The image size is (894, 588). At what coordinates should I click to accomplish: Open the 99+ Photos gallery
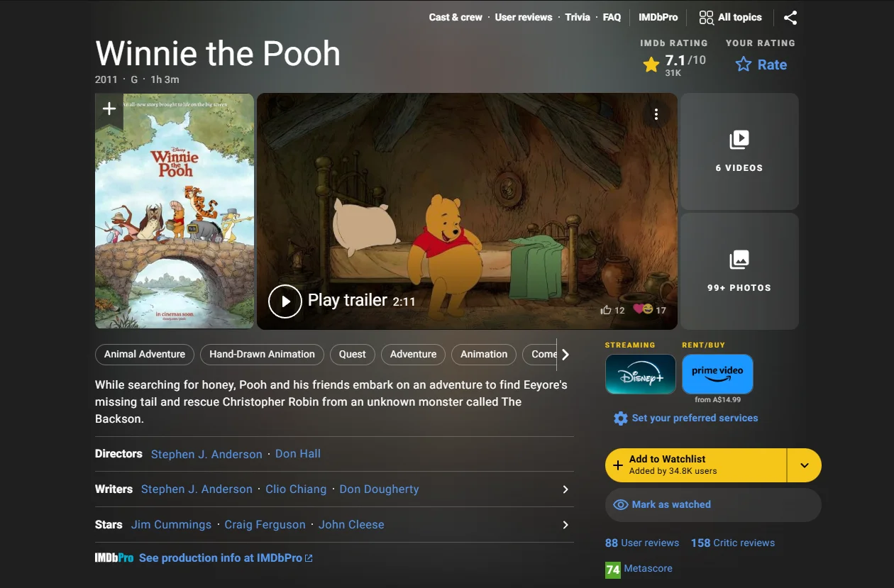[739, 272]
